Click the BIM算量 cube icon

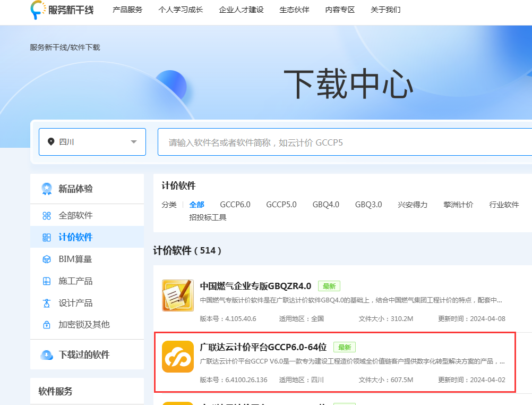coord(47,259)
